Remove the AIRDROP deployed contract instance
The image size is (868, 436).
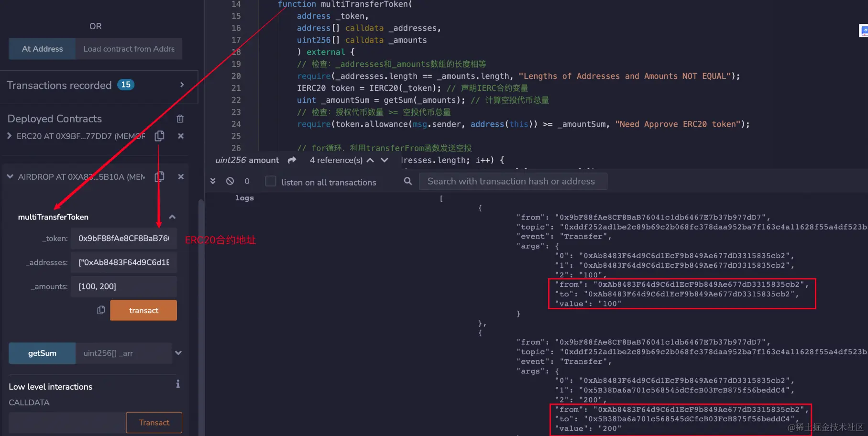(x=181, y=177)
